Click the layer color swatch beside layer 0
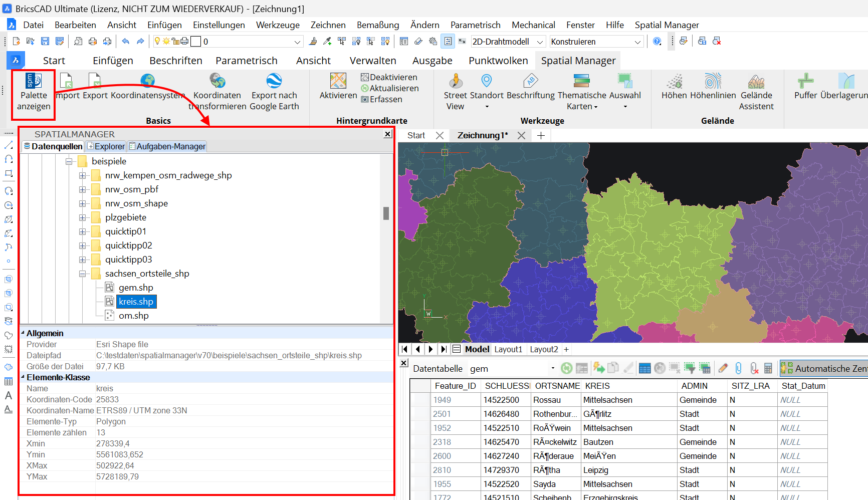Screen dimensions: 868x500 [195, 41]
